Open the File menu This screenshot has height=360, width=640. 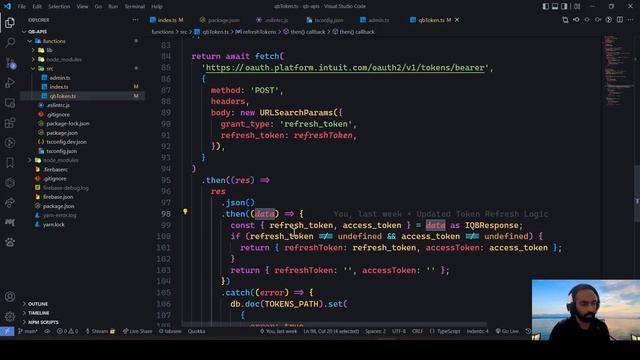coord(22,7)
